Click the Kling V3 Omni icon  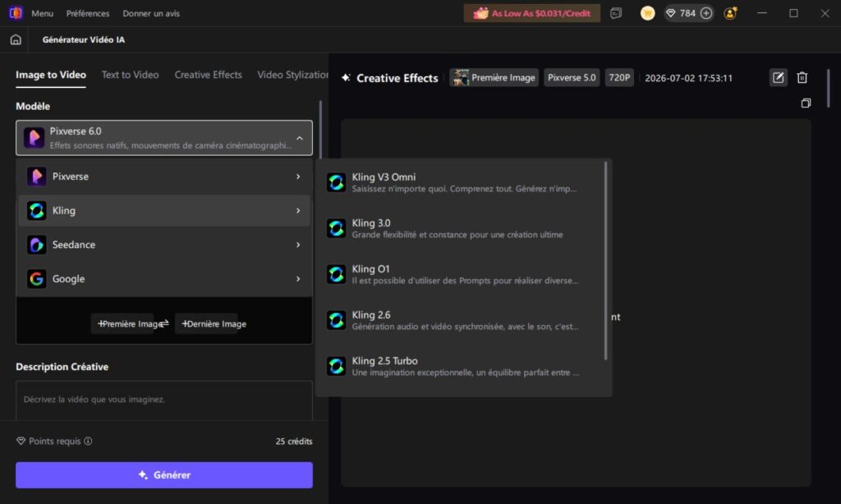pos(336,183)
